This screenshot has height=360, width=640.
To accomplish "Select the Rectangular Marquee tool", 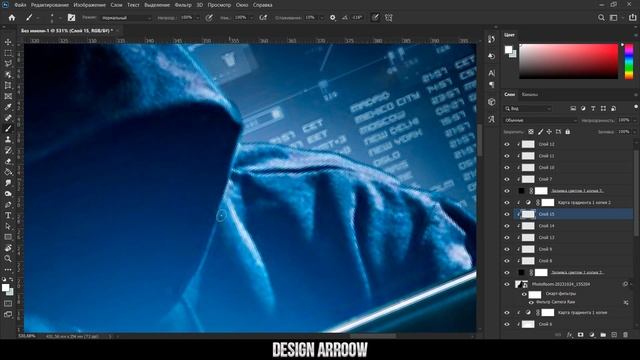I will pos(8,53).
